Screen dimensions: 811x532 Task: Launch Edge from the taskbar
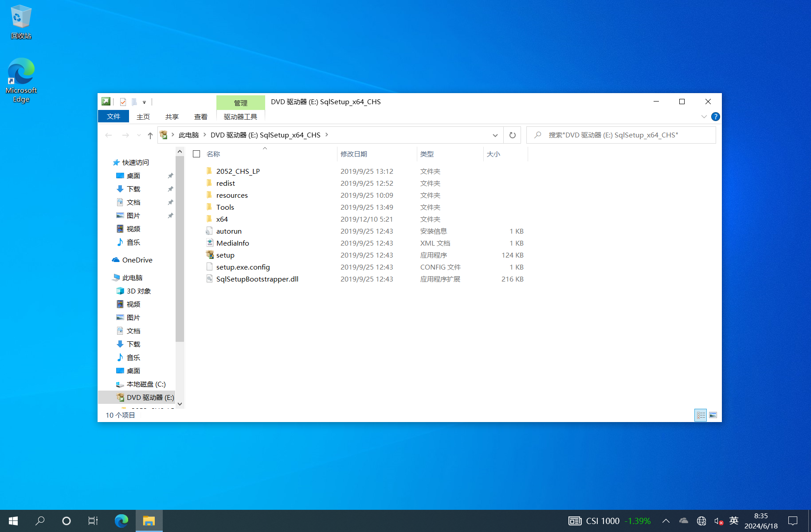pos(121,521)
